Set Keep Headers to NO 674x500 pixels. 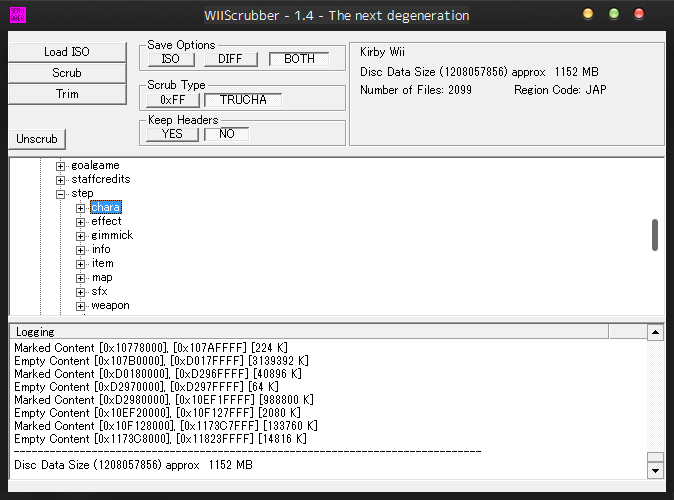click(227, 134)
